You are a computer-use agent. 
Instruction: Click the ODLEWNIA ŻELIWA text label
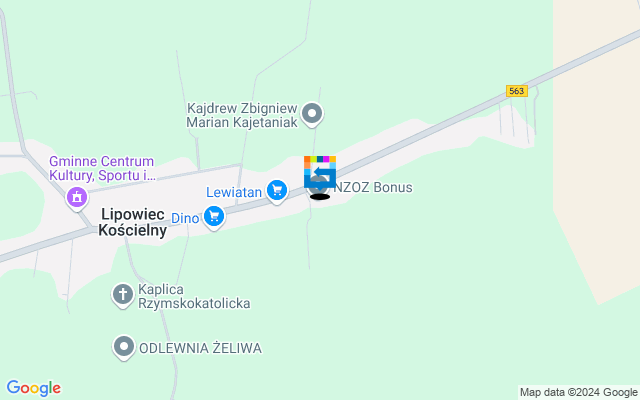click(x=200, y=349)
